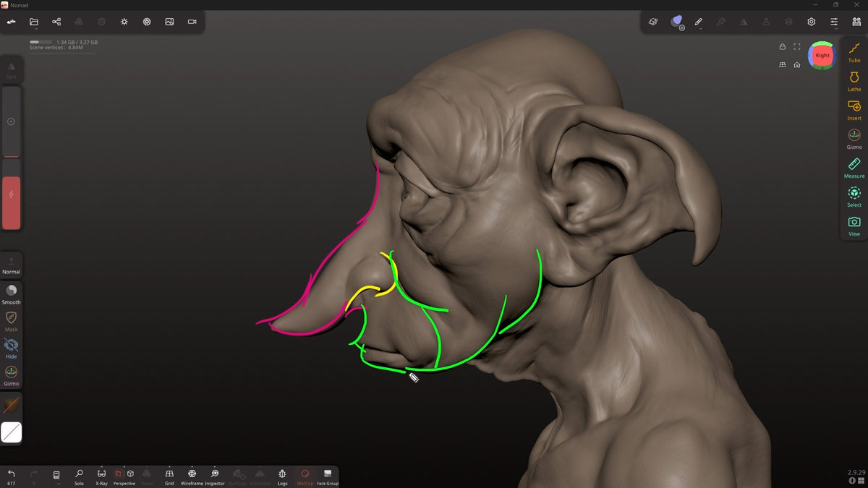
Task: Toggle the Grid display
Action: (169, 476)
